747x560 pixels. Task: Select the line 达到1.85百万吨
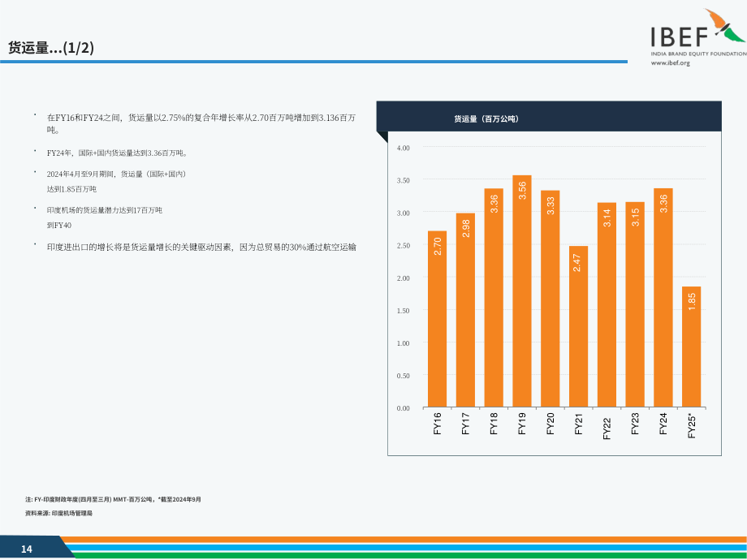71,189
